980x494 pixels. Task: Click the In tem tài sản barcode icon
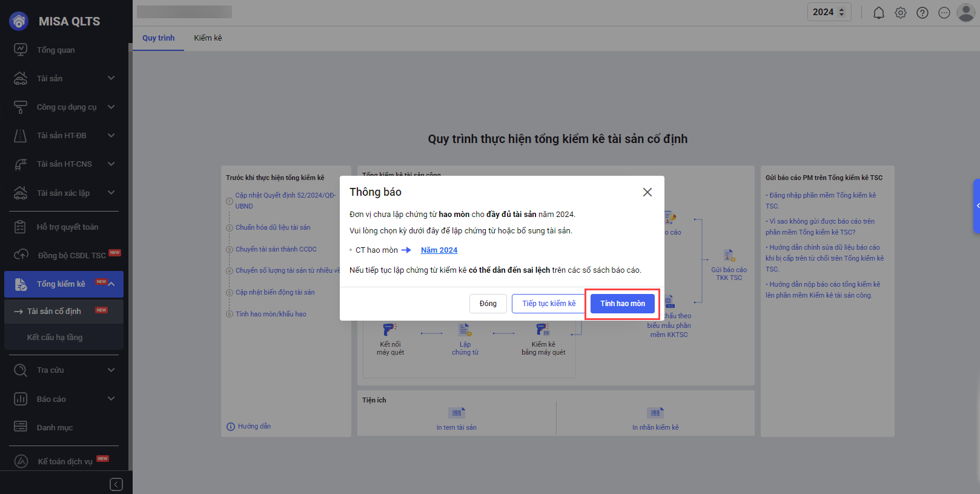(457, 413)
